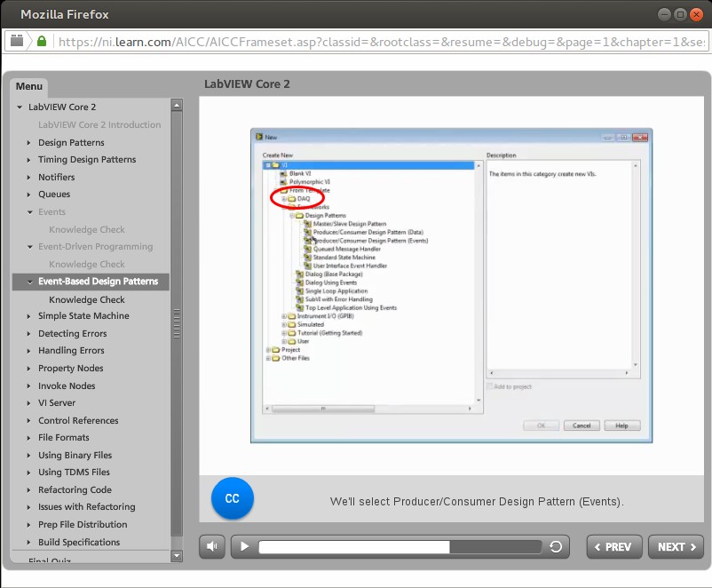Open the Event-Driven Programming chapter
Screen dimensions: 712x588
[95, 246]
